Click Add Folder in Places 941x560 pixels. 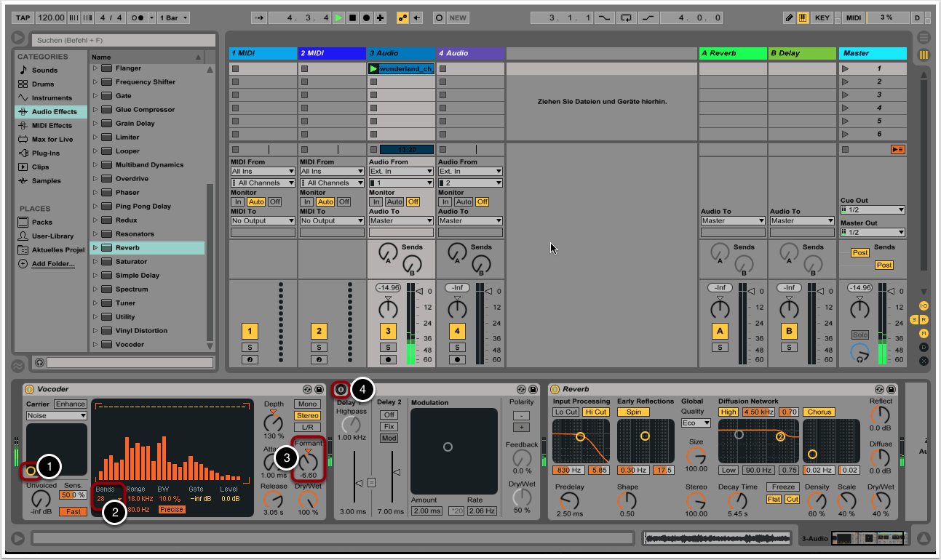click(52, 264)
